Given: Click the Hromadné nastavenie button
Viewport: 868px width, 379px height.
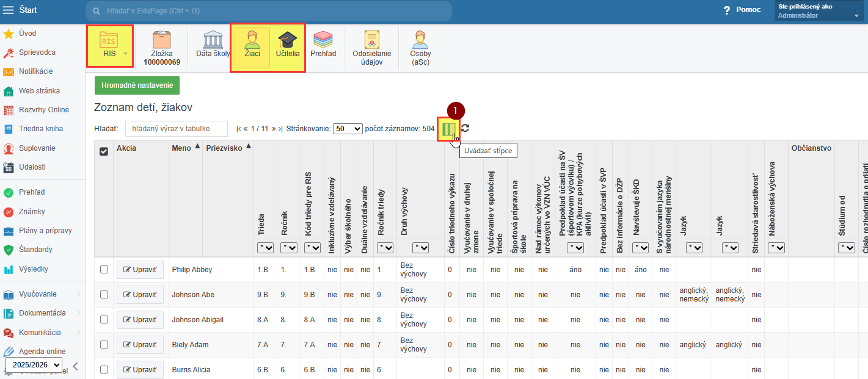Looking at the screenshot, I should point(137,85).
